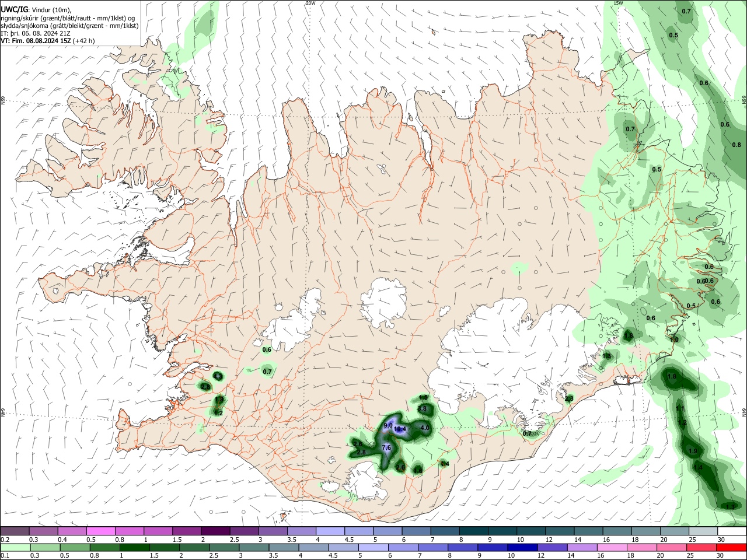747x560 pixels.
Task: Click the 15W longitude label
Action: point(618,3)
